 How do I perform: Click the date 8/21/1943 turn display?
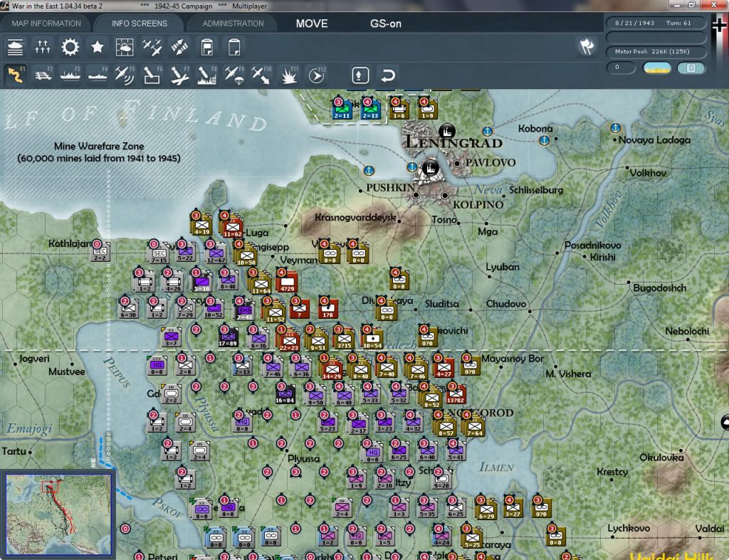click(x=655, y=23)
